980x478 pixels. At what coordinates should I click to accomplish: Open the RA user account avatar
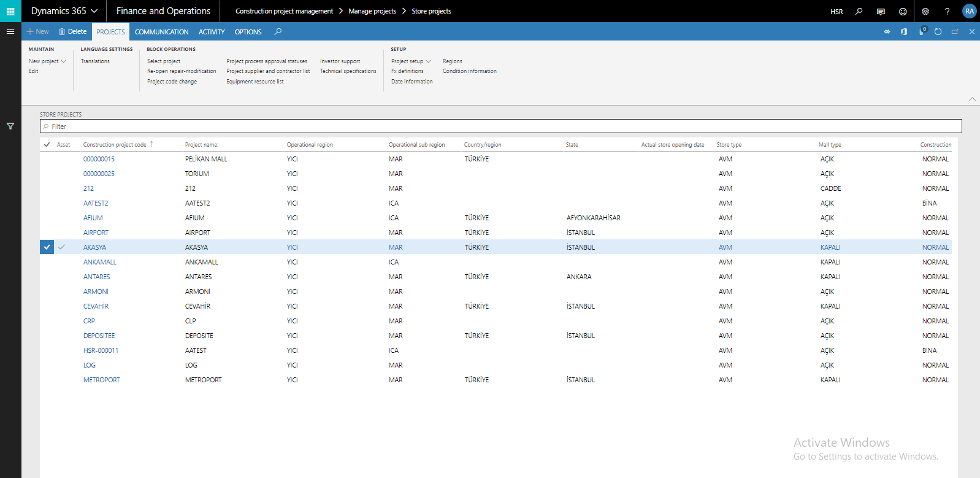click(969, 11)
